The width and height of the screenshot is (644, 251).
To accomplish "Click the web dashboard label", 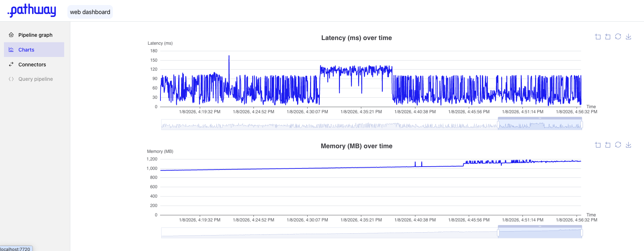I will point(90,12).
